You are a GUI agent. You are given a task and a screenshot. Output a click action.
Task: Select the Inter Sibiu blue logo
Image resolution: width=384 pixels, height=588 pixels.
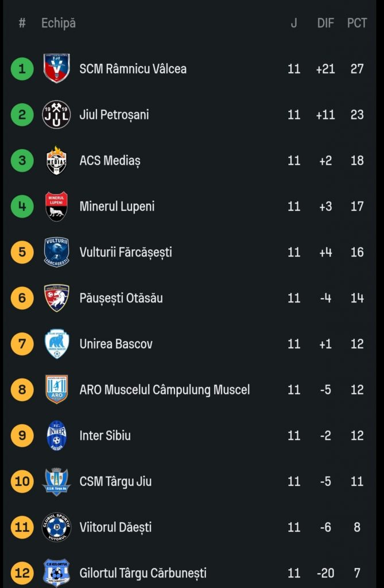pyautogui.click(x=56, y=435)
